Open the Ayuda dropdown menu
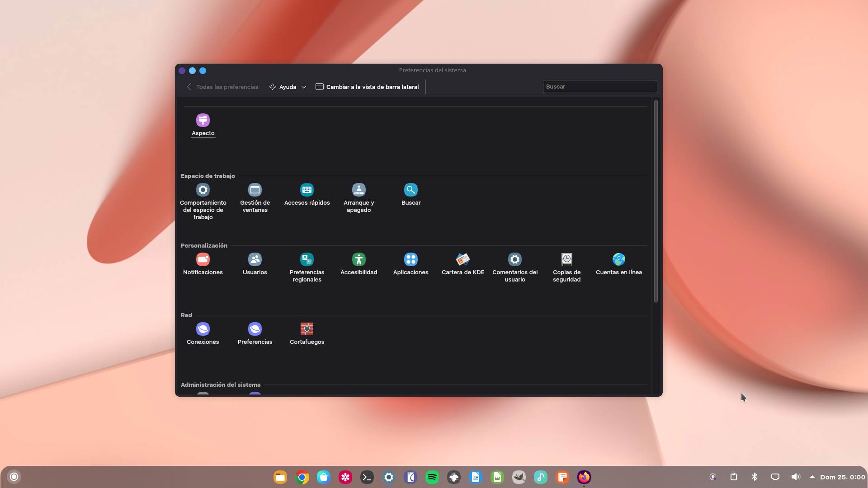Image resolution: width=868 pixels, height=488 pixels. 288,87
